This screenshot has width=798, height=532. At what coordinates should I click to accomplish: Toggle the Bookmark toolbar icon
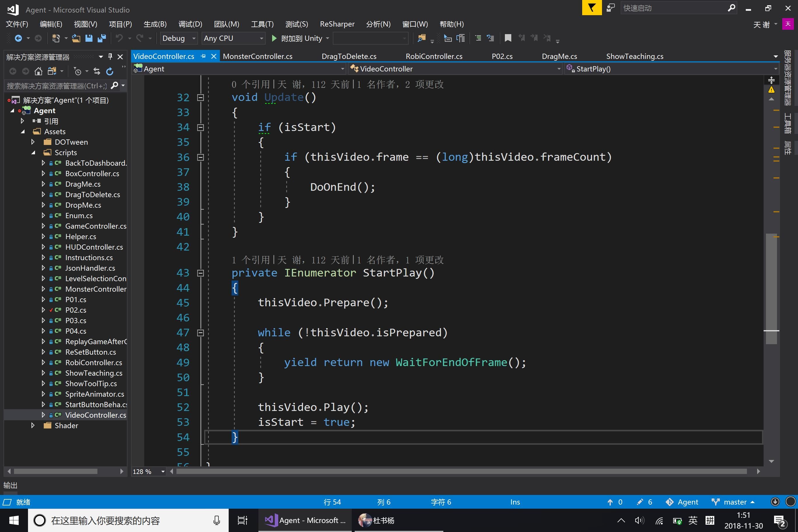coord(508,38)
